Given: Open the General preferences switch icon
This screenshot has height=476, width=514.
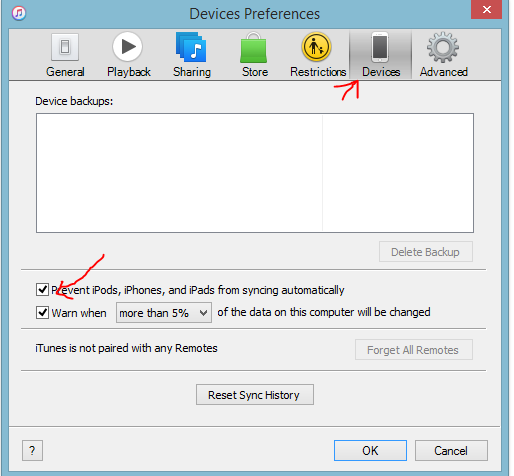Looking at the screenshot, I should (x=65, y=47).
